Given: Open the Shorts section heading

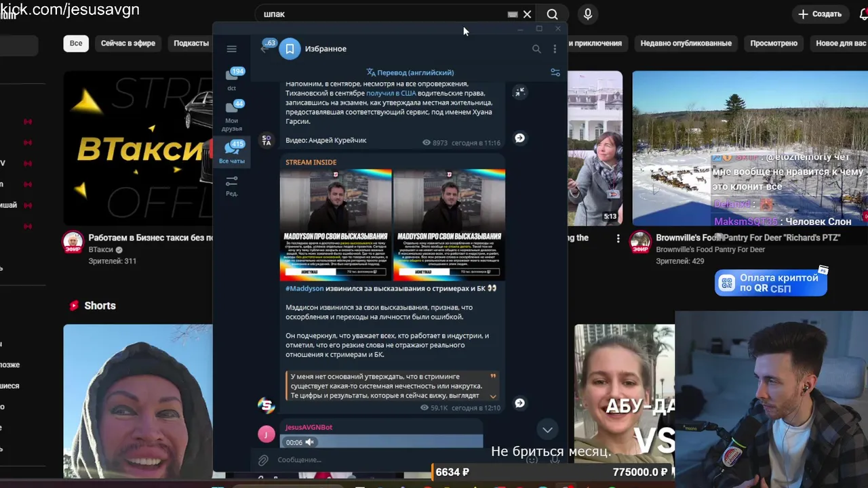Looking at the screenshot, I should tap(100, 306).
